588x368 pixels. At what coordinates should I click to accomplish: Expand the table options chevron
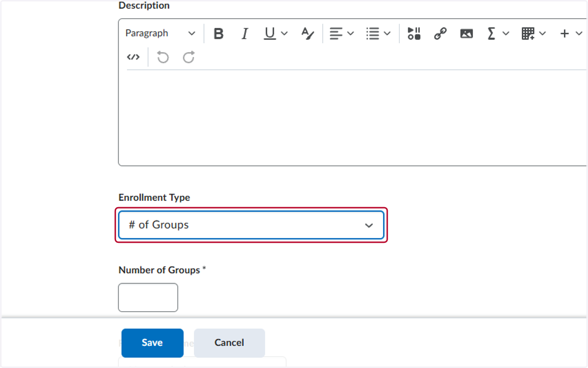(x=542, y=33)
